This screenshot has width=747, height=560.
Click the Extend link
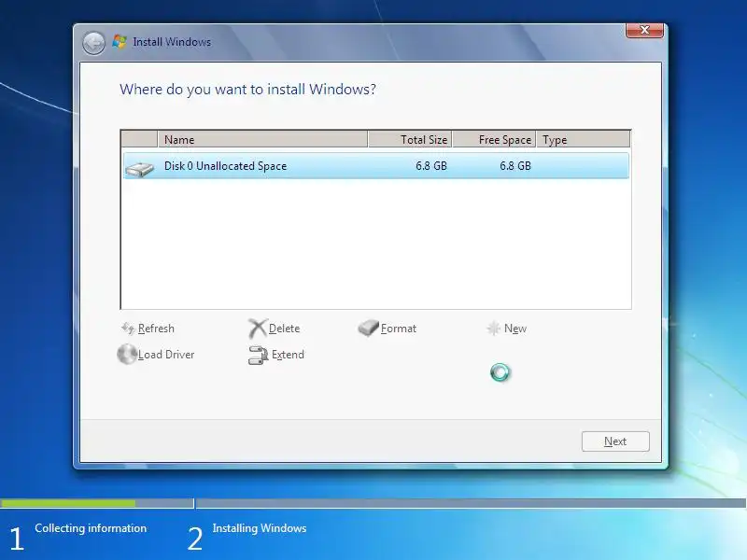click(x=288, y=355)
